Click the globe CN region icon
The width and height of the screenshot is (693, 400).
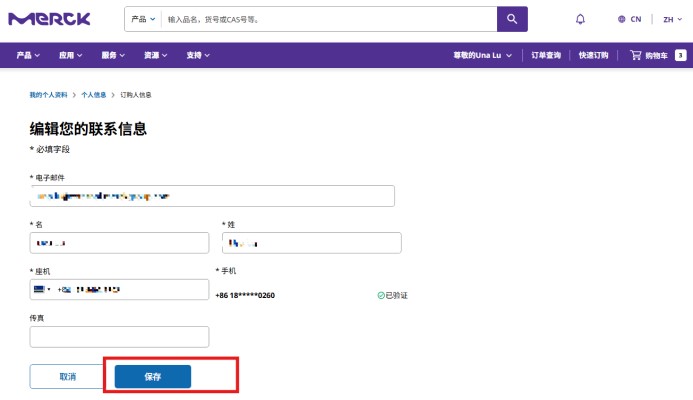point(621,19)
